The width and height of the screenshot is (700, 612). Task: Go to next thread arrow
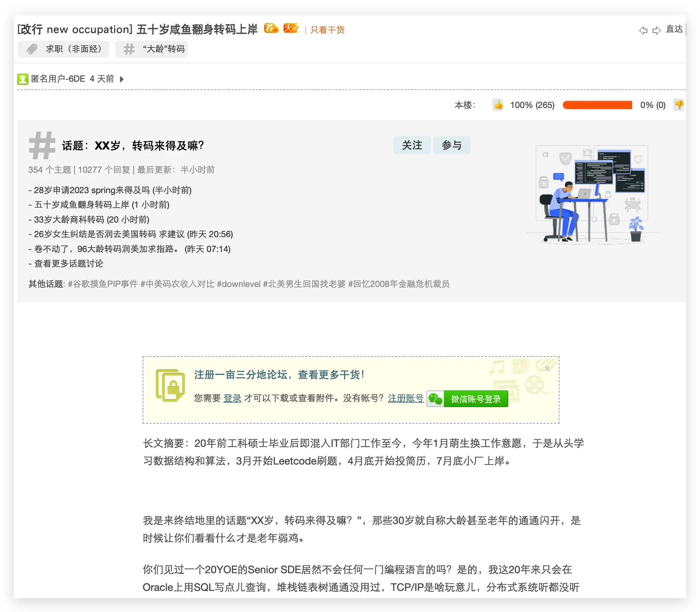pyautogui.click(x=656, y=30)
